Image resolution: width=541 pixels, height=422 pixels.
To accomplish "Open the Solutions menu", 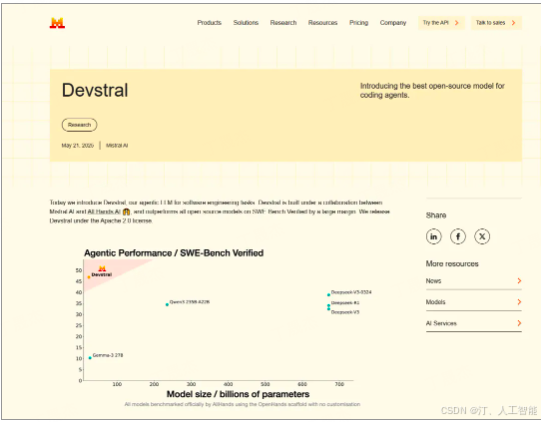I will 246,23.
